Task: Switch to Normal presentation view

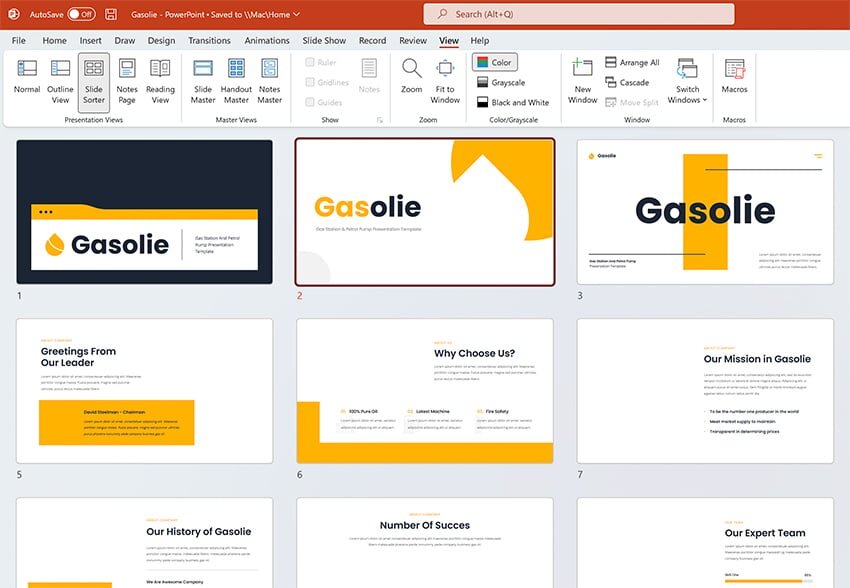Action: pos(27,80)
